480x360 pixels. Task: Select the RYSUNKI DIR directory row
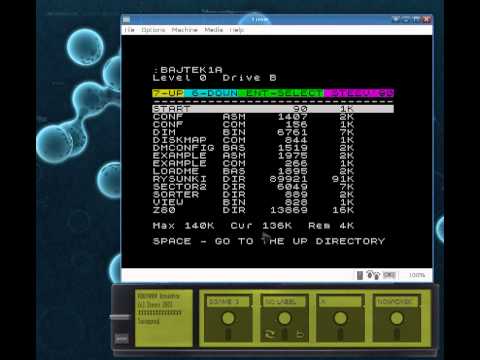253,179
